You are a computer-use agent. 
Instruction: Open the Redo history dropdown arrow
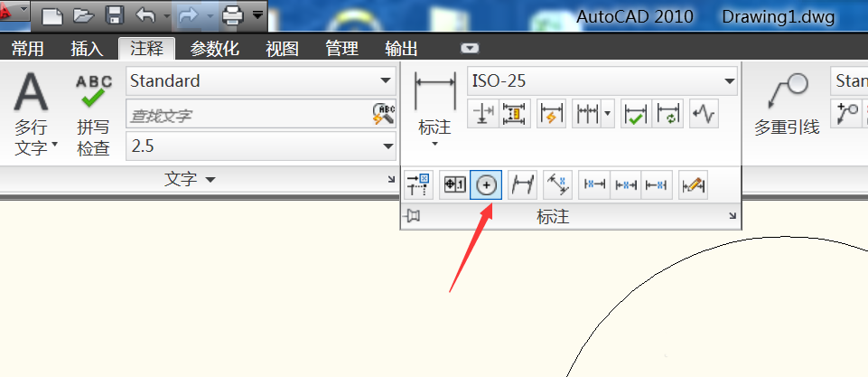210,15
